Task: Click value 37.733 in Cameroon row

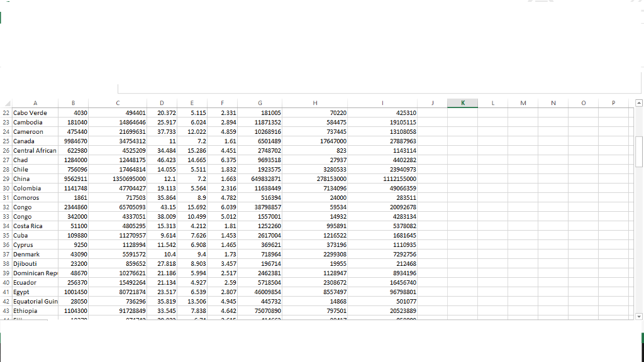Action: (162, 132)
